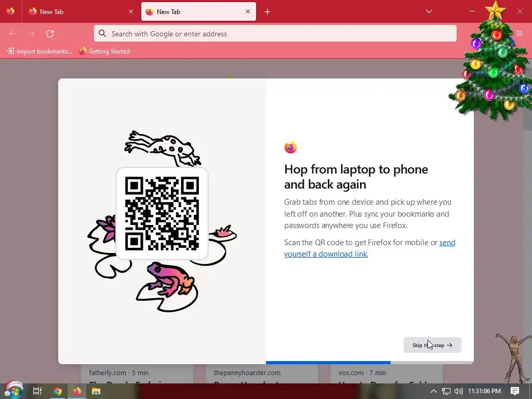Open Firefox View pinned tab icon
532x399 pixels.
[10, 11]
